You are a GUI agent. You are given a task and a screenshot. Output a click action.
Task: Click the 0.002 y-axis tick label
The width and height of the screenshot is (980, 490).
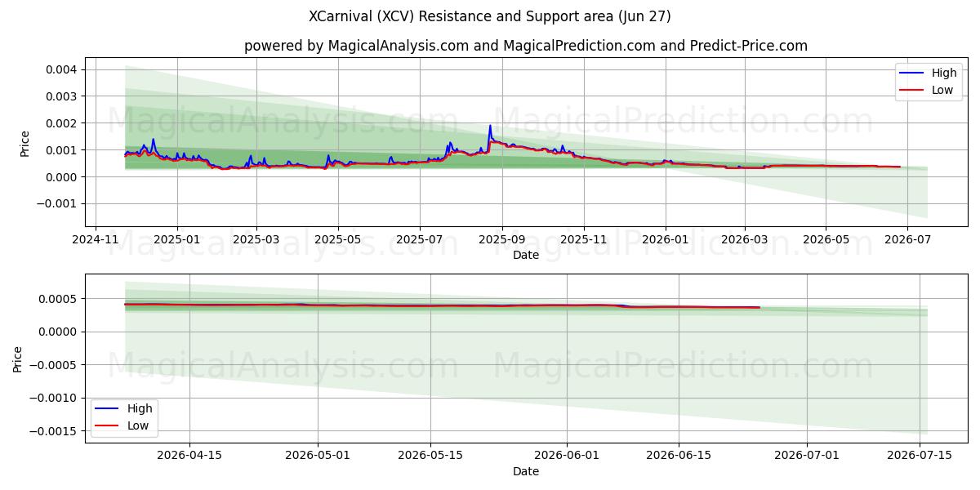coord(62,123)
